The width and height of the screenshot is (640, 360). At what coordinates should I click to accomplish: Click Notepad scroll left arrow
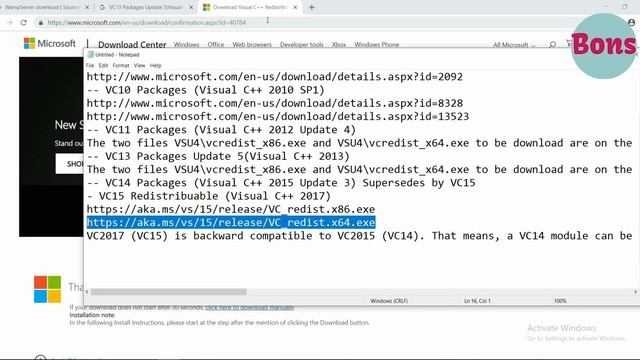(x=87, y=292)
